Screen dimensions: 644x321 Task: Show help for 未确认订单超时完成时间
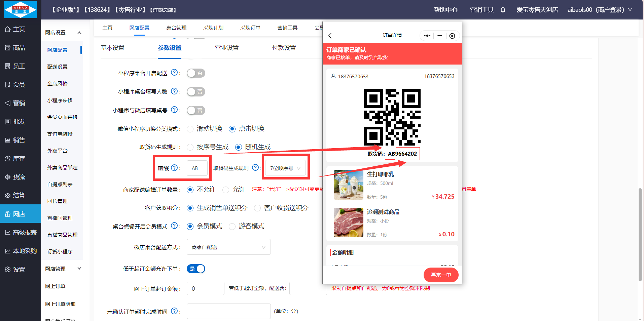pos(174,311)
